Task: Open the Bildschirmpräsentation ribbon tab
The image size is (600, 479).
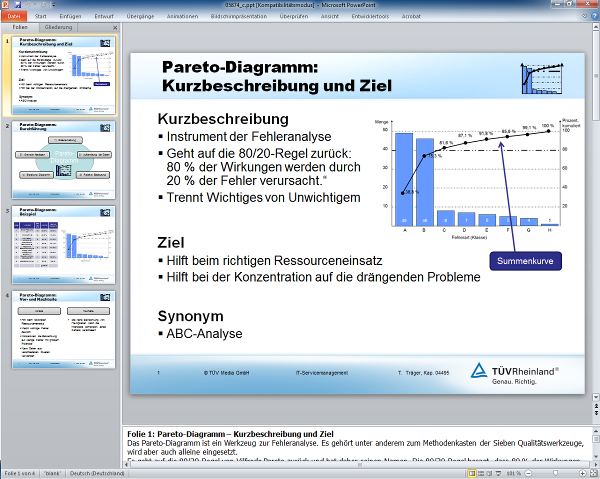Action: tap(255, 17)
